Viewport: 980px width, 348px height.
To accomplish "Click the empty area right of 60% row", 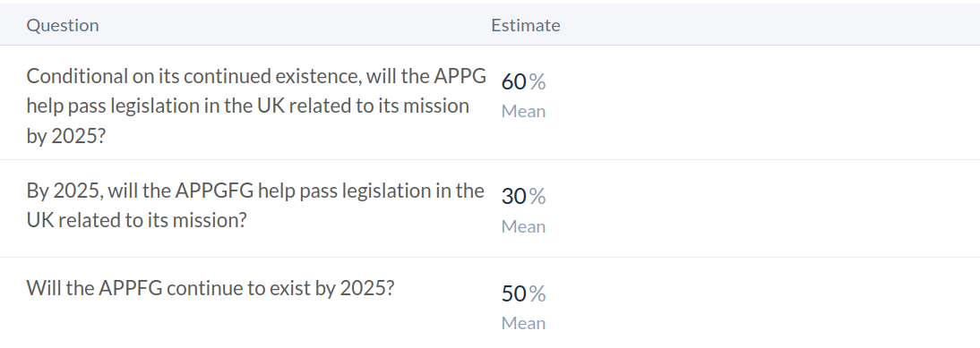I will pyautogui.click(x=762, y=102).
